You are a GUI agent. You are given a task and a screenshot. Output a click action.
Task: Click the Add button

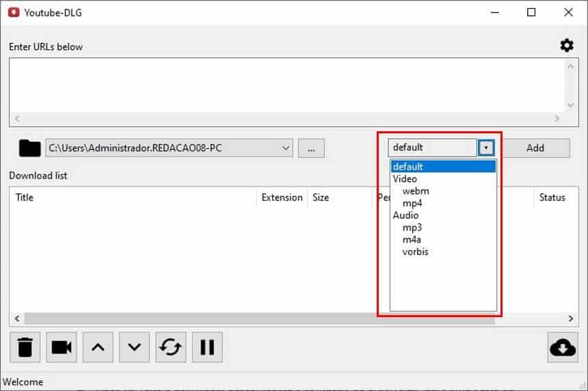[535, 148]
